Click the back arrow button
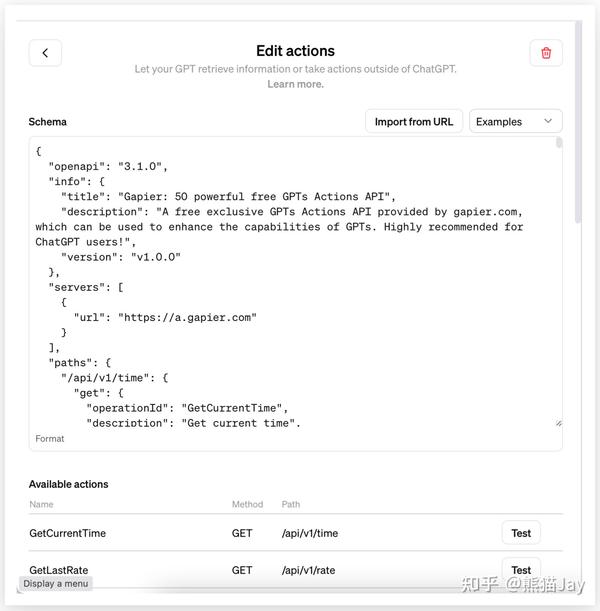The image size is (600, 611). point(45,53)
